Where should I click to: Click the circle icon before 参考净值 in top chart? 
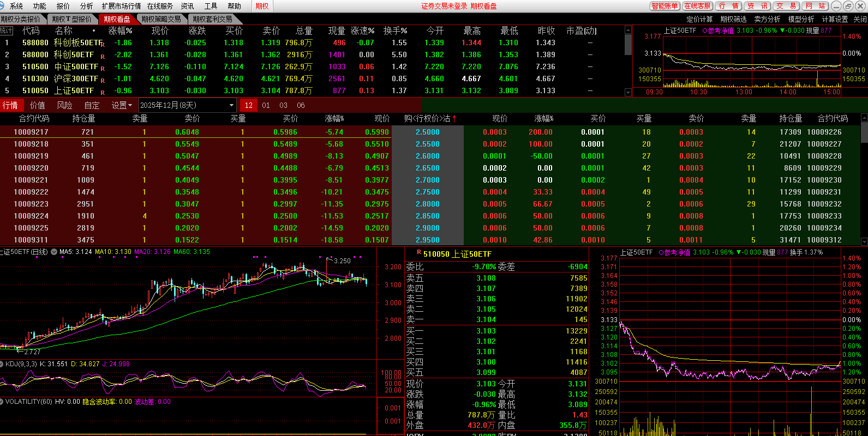point(704,31)
